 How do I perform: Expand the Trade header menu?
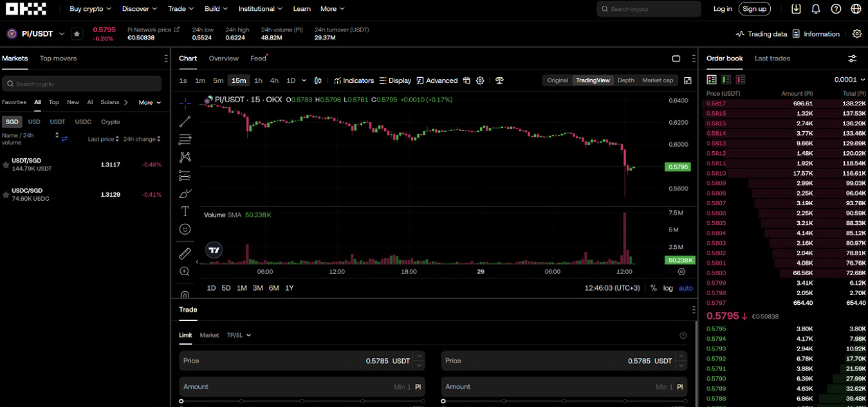(181, 9)
